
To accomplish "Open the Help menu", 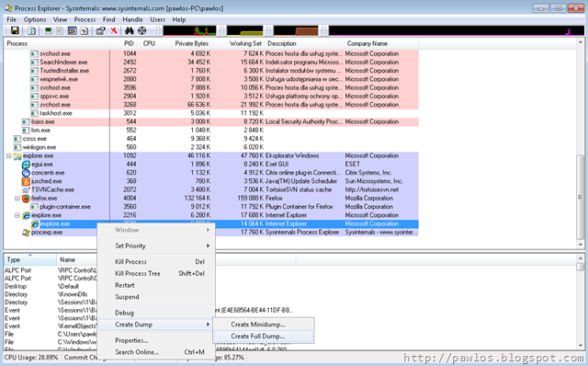I will click(179, 19).
